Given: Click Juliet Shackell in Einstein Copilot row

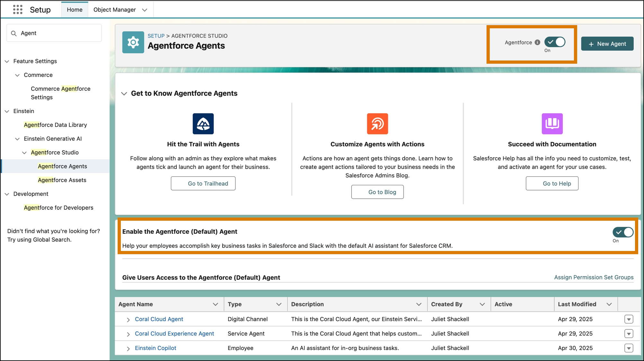Looking at the screenshot, I should click(x=450, y=348).
